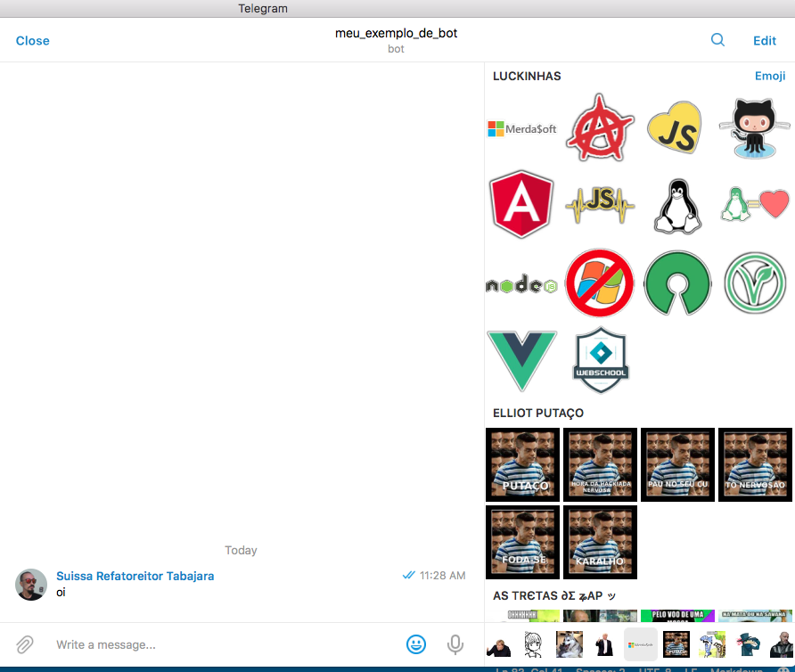795x672 pixels.
Task: Open the Elliot Putaço pack tab
Action: [676, 644]
